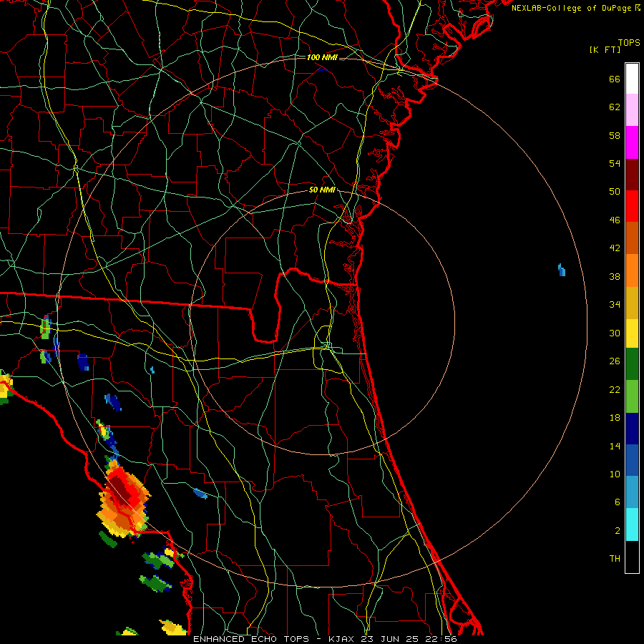Click the 2 legend value
644x644 pixels.
(618, 531)
